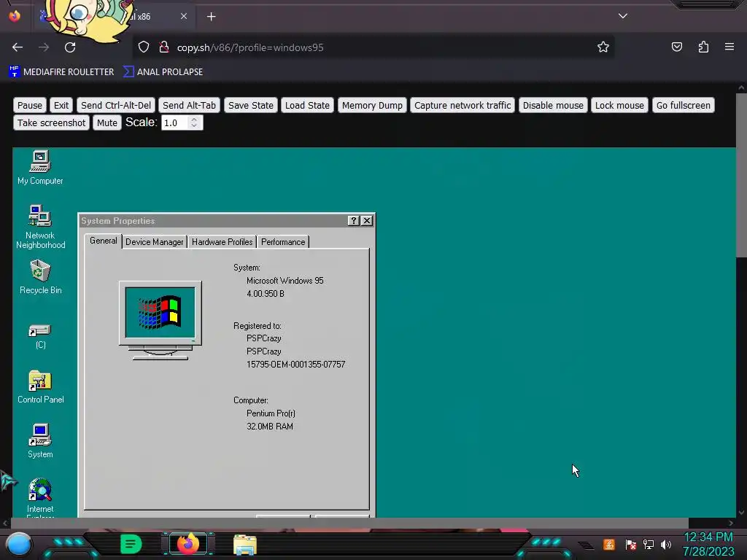Click Send Alt-Tab button
This screenshot has height=560, width=747.
click(x=189, y=105)
